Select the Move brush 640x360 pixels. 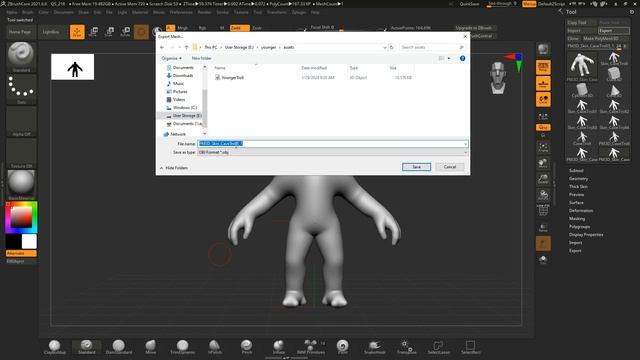click(x=151, y=347)
